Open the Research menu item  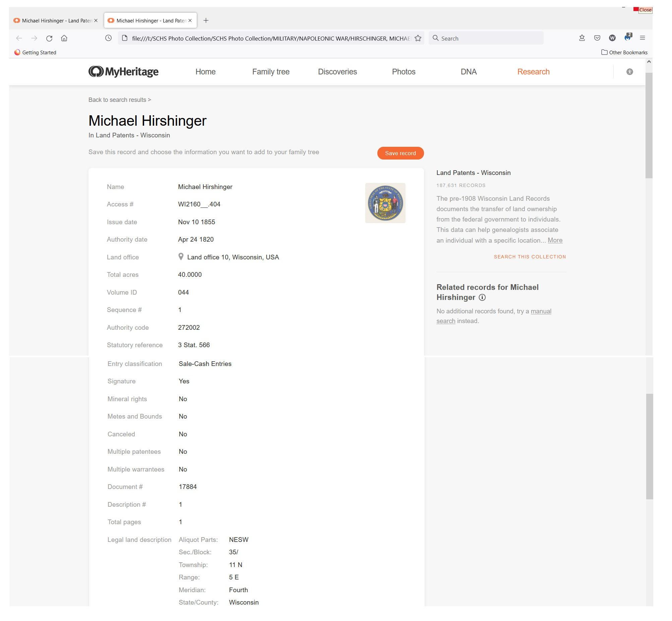pos(533,72)
